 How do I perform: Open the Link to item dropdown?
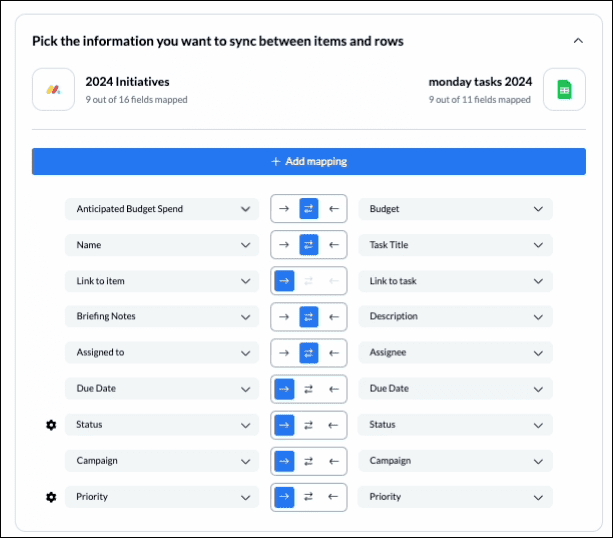pos(162,281)
